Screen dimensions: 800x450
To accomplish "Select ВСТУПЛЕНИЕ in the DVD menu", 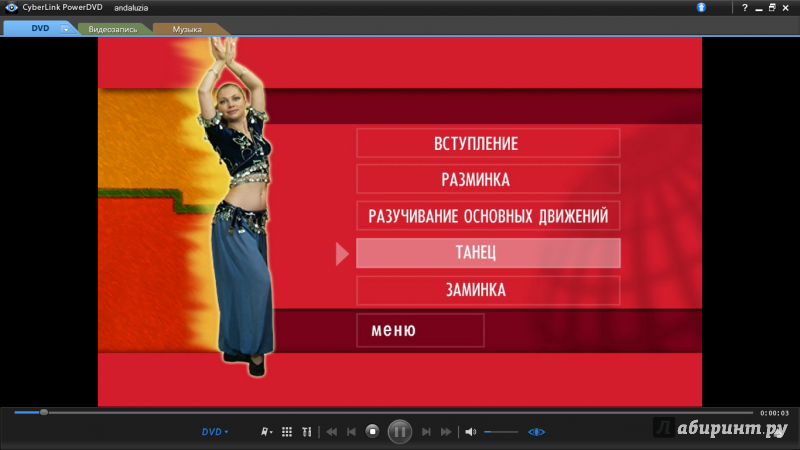I will coord(488,143).
